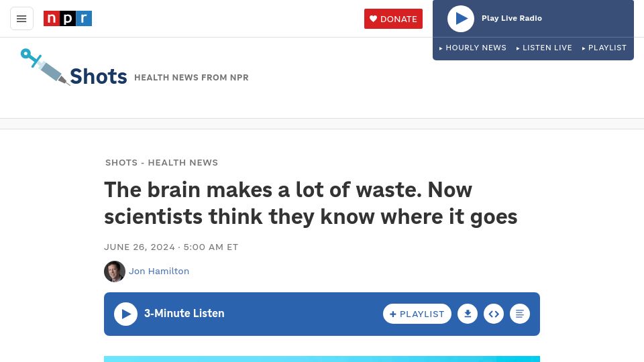Open the embed code icon

point(494,314)
